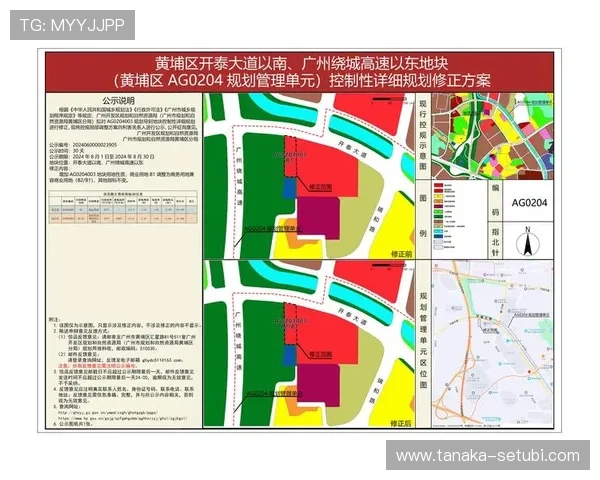Click the "修正前" label on the upper map
The width and height of the screenshot is (600, 480).
401,254
